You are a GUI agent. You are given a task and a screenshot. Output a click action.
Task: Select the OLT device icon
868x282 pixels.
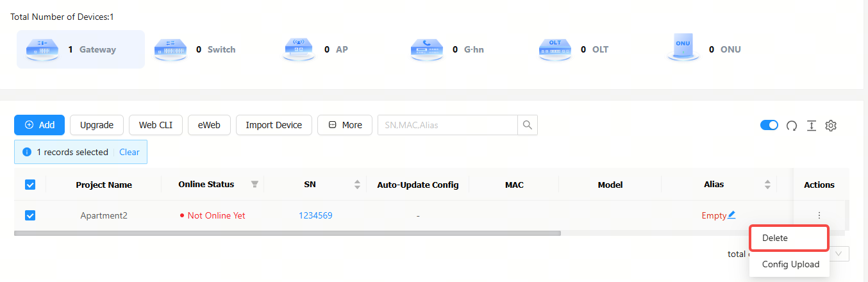pos(555,49)
